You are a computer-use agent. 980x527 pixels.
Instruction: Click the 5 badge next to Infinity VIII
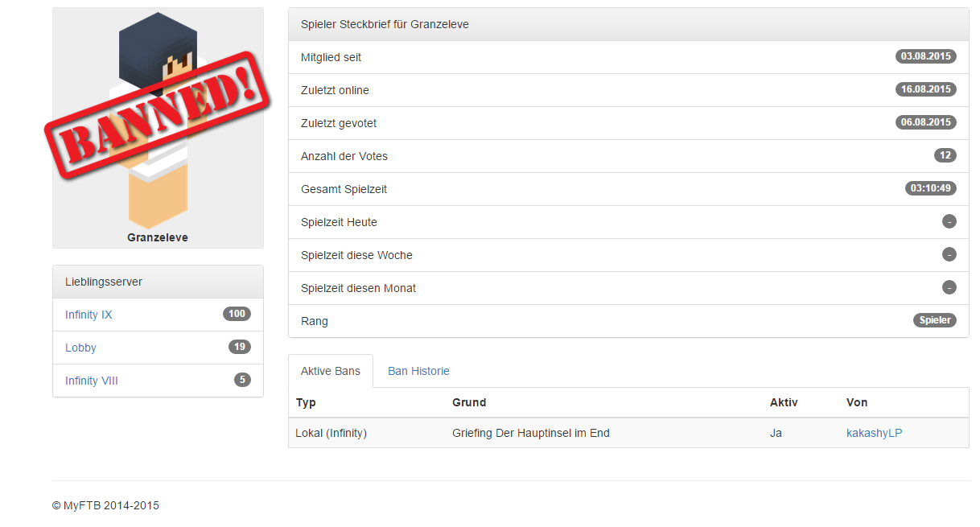tap(242, 380)
